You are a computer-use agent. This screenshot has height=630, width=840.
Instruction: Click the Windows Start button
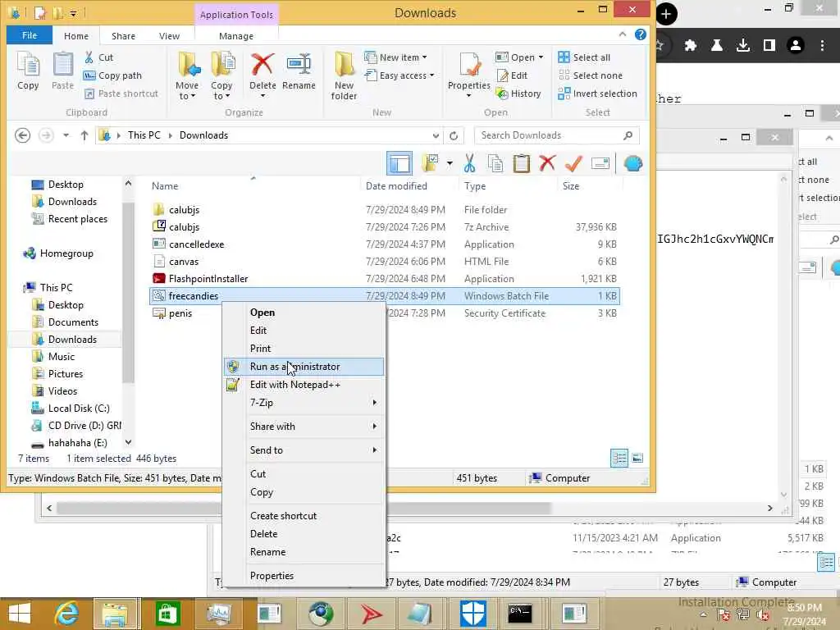point(20,614)
